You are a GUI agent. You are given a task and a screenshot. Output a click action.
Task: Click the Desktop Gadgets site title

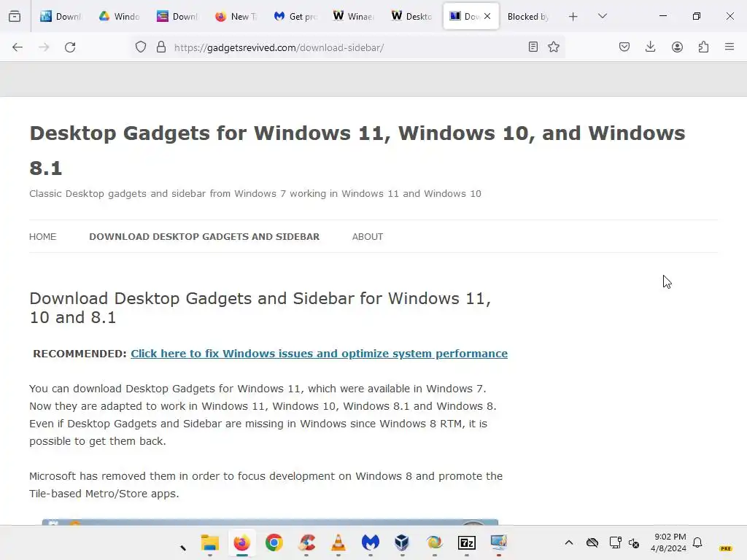[357, 150]
